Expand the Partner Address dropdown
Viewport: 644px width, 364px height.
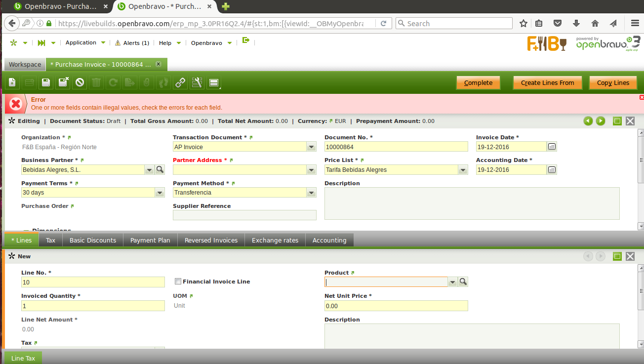click(x=311, y=170)
